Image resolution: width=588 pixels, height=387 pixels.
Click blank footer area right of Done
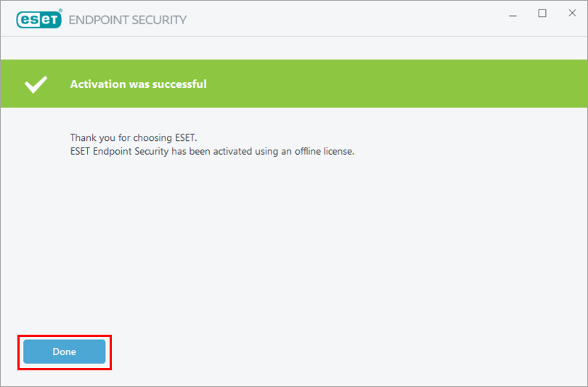[x=348, y=352]
